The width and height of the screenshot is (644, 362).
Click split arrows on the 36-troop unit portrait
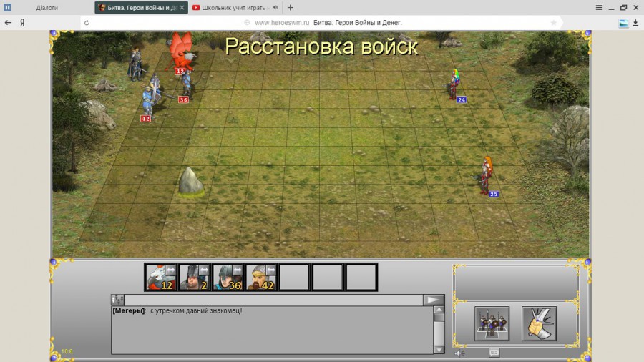pyautogui.click(x=238, y=270)
